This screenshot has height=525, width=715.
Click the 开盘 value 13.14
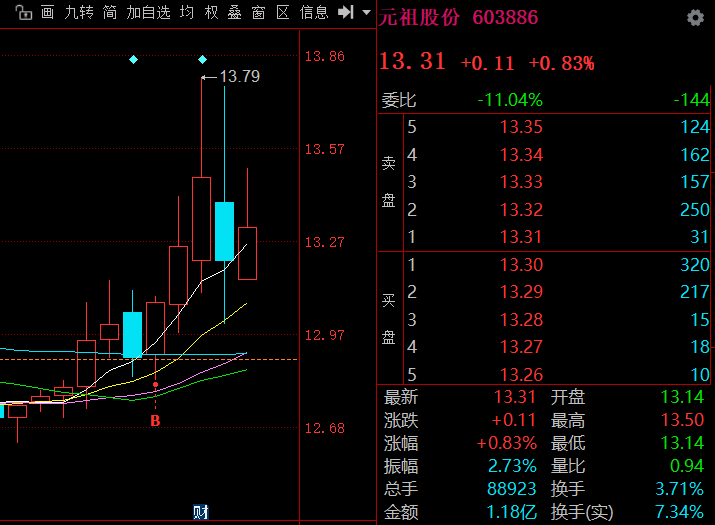pos(682,397)
